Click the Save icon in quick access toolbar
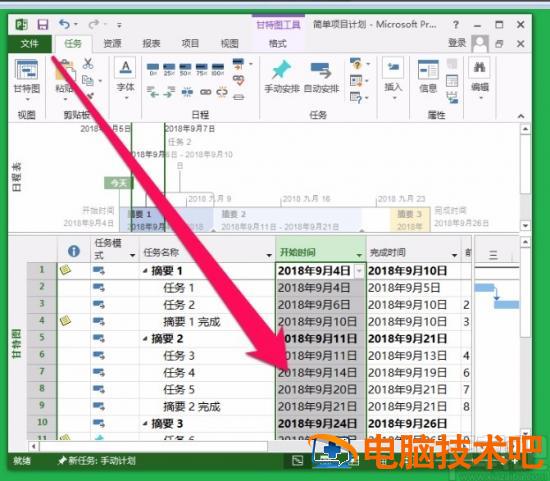550x481 pixels. [x=43, y=24]
